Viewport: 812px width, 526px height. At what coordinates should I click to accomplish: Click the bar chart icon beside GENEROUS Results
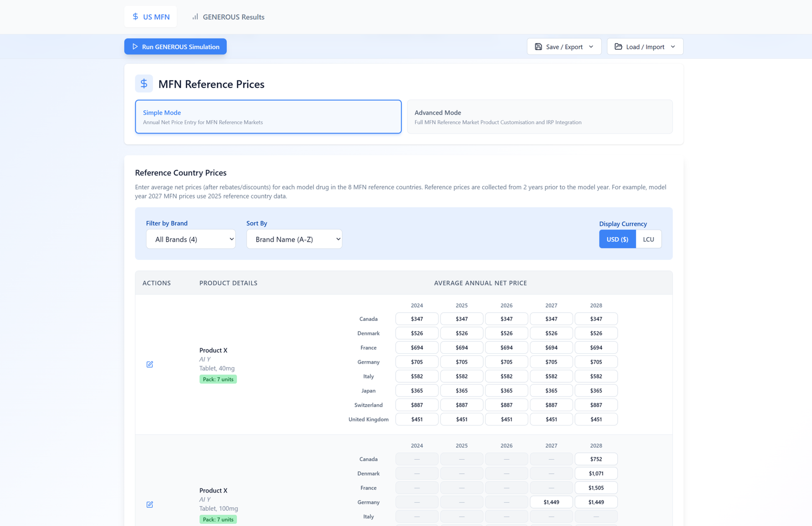195,17
